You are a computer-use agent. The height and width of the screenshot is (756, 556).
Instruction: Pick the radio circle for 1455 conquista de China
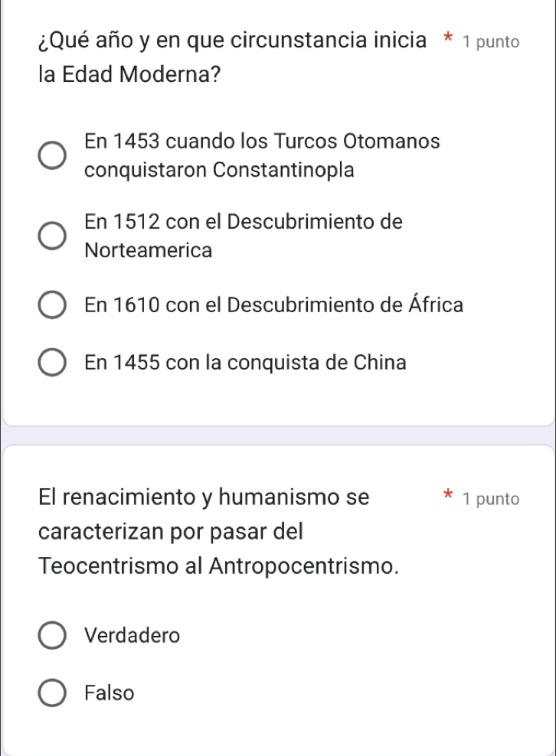coord(52,362)
